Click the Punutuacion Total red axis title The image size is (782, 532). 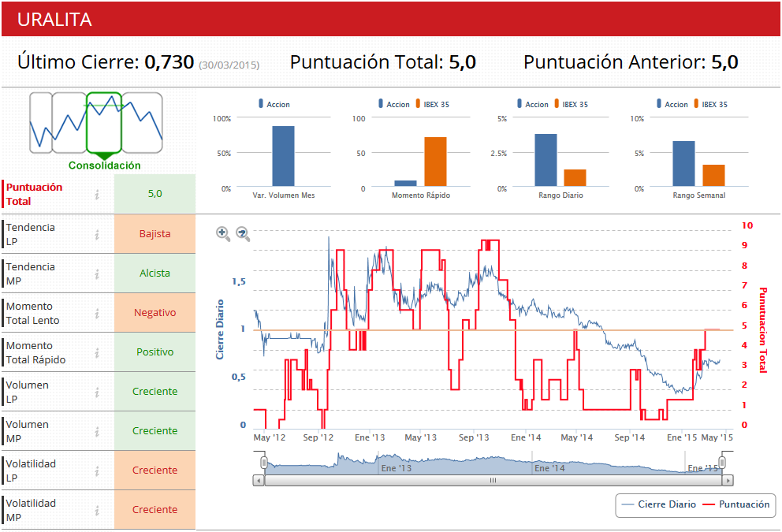pyautogui.click(x=762, y=329)
